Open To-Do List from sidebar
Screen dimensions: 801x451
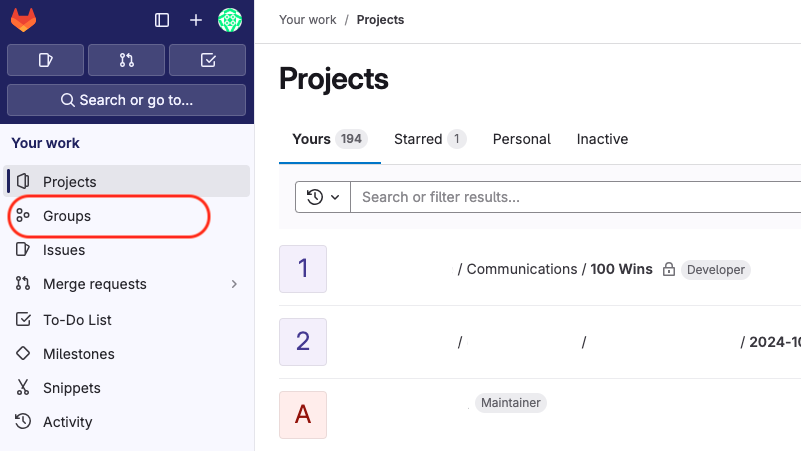click(77, 320)
